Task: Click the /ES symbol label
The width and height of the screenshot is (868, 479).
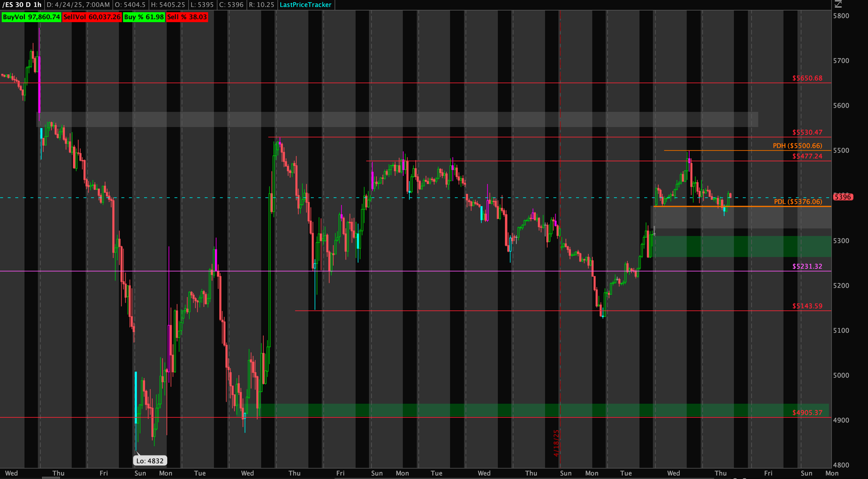Action: (x=7, y=5)
